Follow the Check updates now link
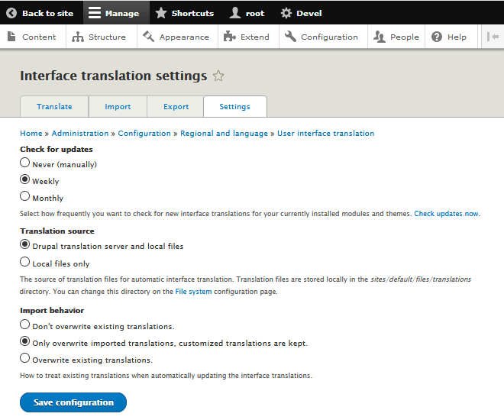 [446, 214]
